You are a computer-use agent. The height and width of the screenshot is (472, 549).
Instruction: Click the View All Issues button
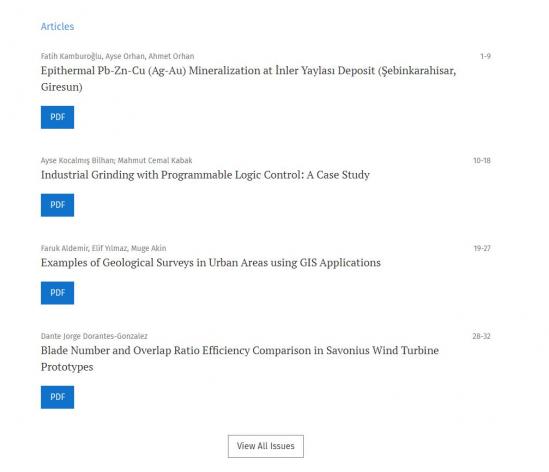266,446
